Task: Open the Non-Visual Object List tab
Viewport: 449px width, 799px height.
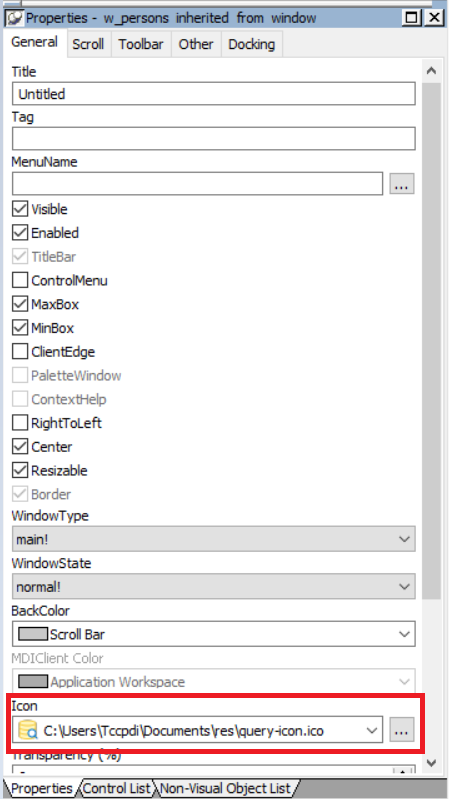Action: pyautogui.click(x=225, y=788)
